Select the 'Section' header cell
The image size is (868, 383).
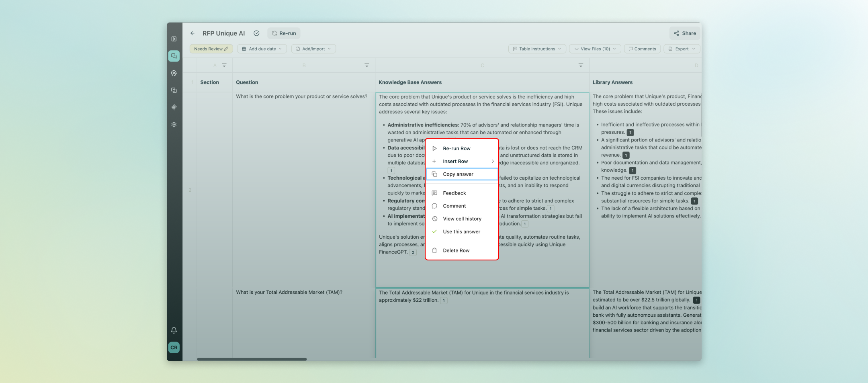[x=215, y=82]
